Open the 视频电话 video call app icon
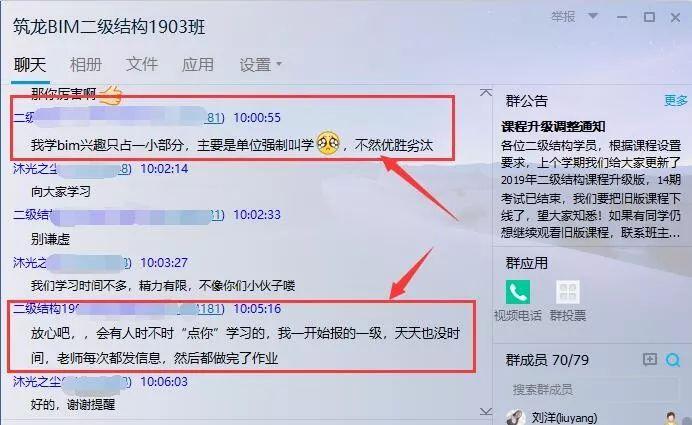The width and height of the screenshot is (692, 425). pyautogui.click(x=518, y=292)
